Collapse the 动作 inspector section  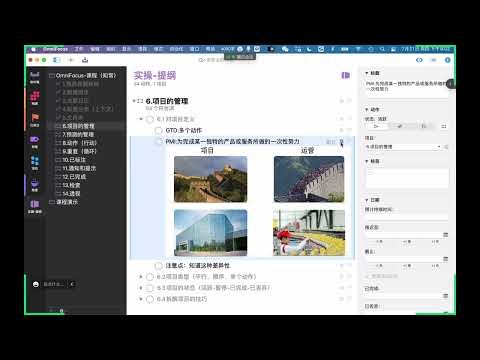(x=367, y=109)
